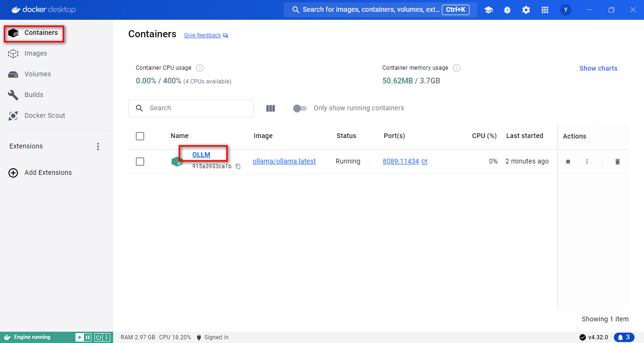The height and width of the screenshot is (343, 644).
Task: Open the column display settings icon
Action: (271, 108)
